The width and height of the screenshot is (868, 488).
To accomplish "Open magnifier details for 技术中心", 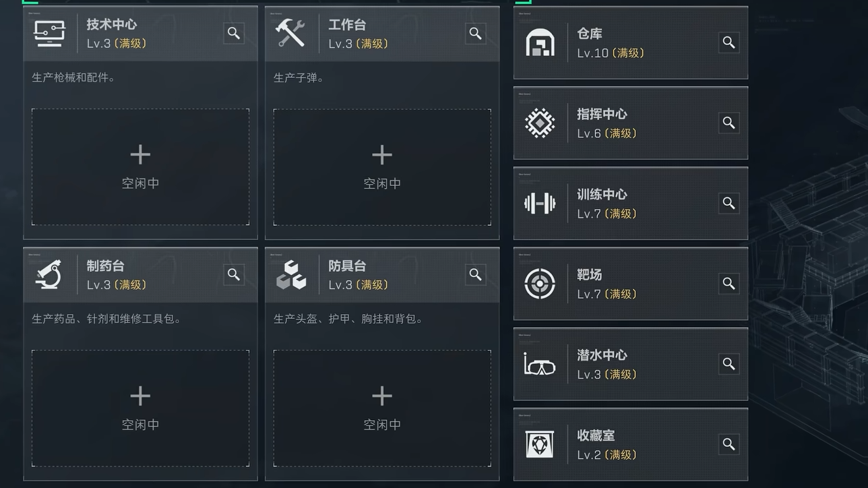I will tap(234, 33).
